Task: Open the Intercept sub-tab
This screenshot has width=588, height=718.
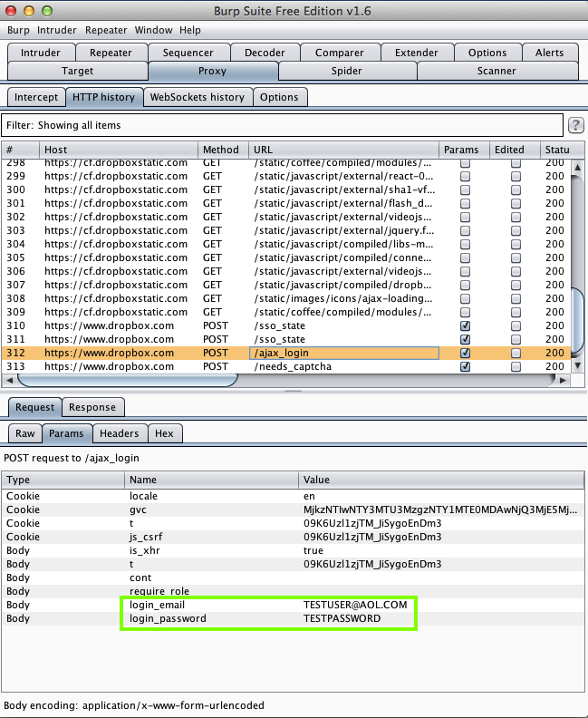Action: [x=36, y=97]
